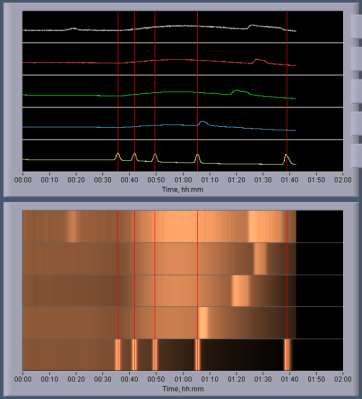Click the first yellow pressure peak on bottom trace
This screenshot has height=399, width=362.
117,156
